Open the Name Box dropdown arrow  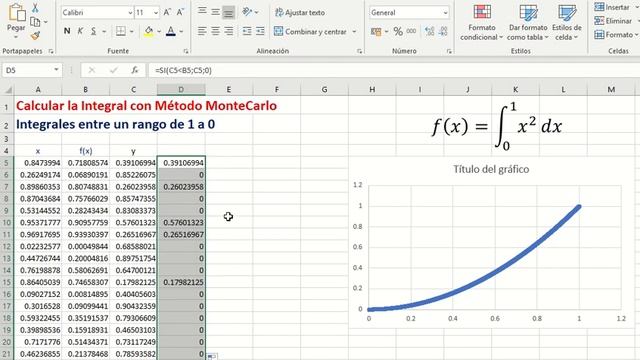tap(56, 70)
